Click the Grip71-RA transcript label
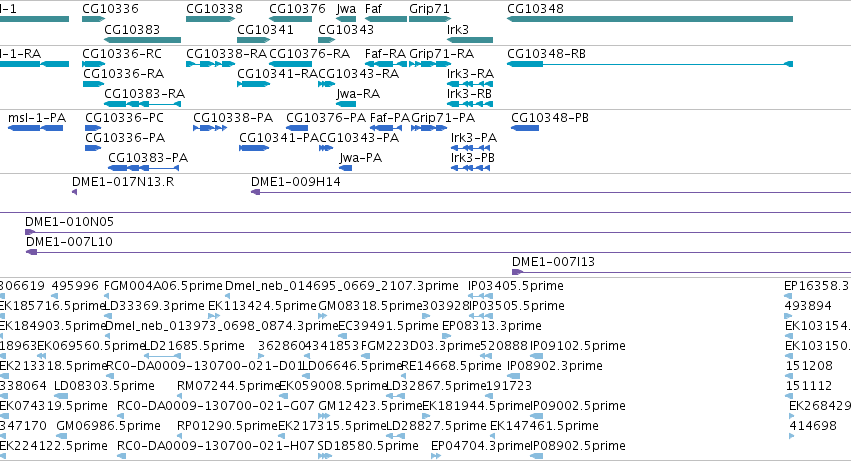This screenshot has height=461, width=851. [x=441, y=54]
